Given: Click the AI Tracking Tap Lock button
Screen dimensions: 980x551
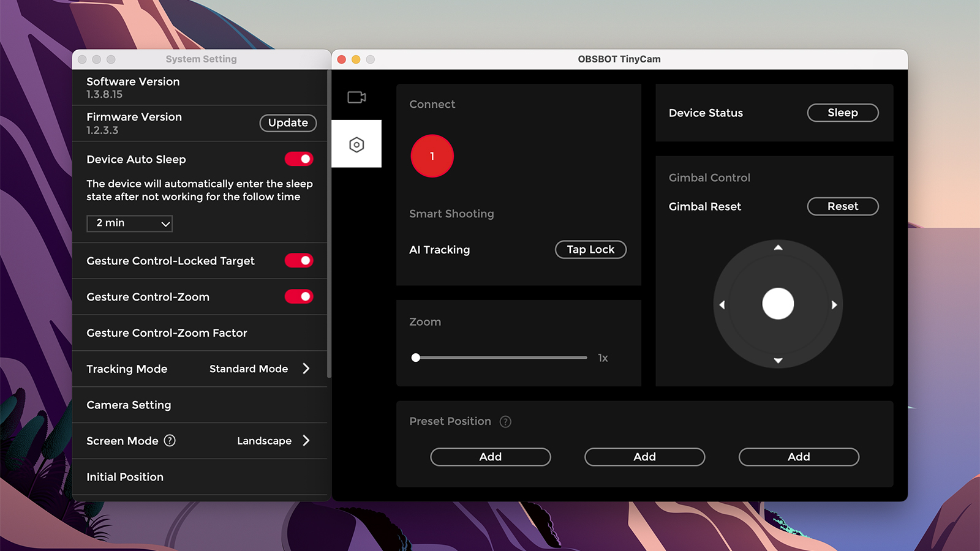Looking at the screenshot, I should [590, 250].
